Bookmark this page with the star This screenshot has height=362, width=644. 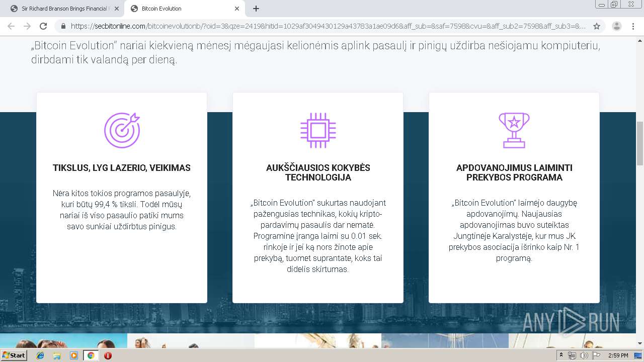597,26
